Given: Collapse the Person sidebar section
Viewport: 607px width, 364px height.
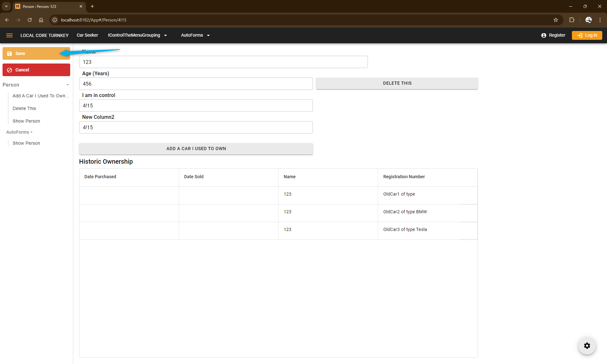Looking at the screenshot, I should click(x=67, y=85).
